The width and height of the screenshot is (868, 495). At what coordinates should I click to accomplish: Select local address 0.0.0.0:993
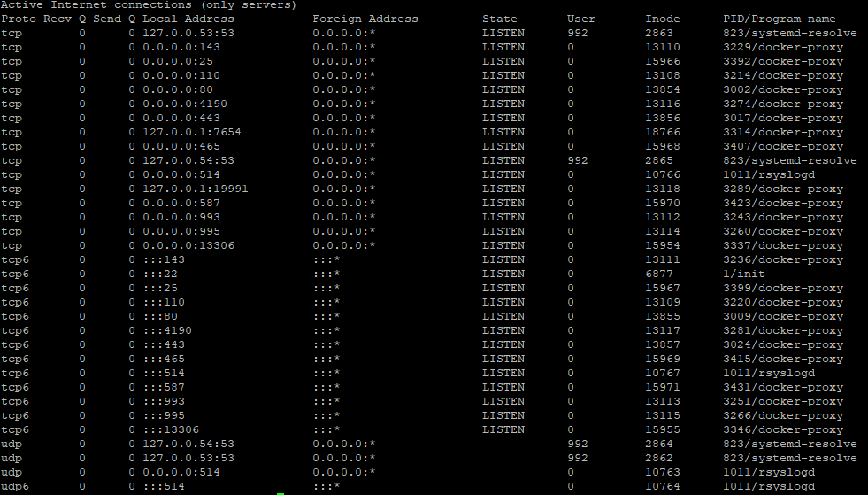[x=181, y=217]
